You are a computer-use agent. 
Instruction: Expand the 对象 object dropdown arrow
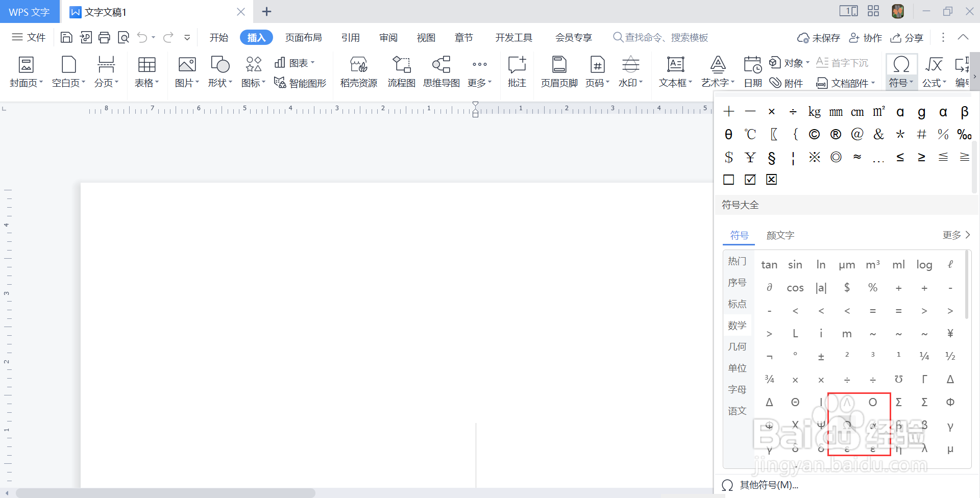(x=807, y=62)
